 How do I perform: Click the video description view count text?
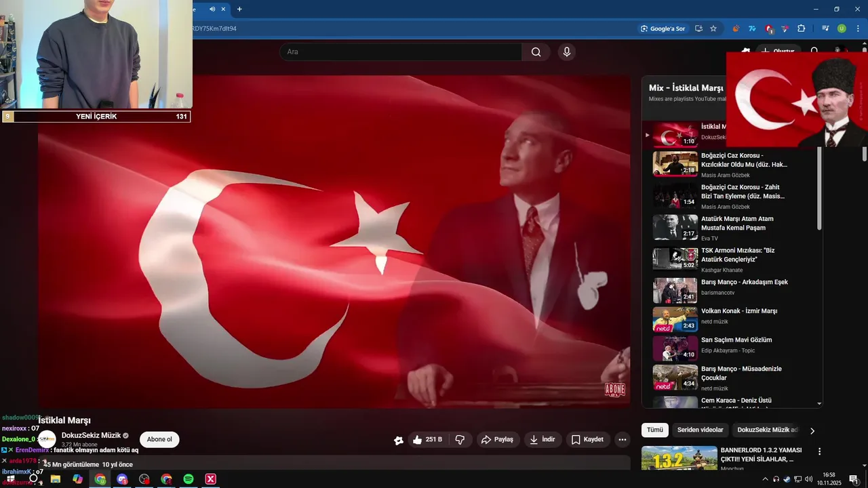pyautogui.click(x=72, y=464)
